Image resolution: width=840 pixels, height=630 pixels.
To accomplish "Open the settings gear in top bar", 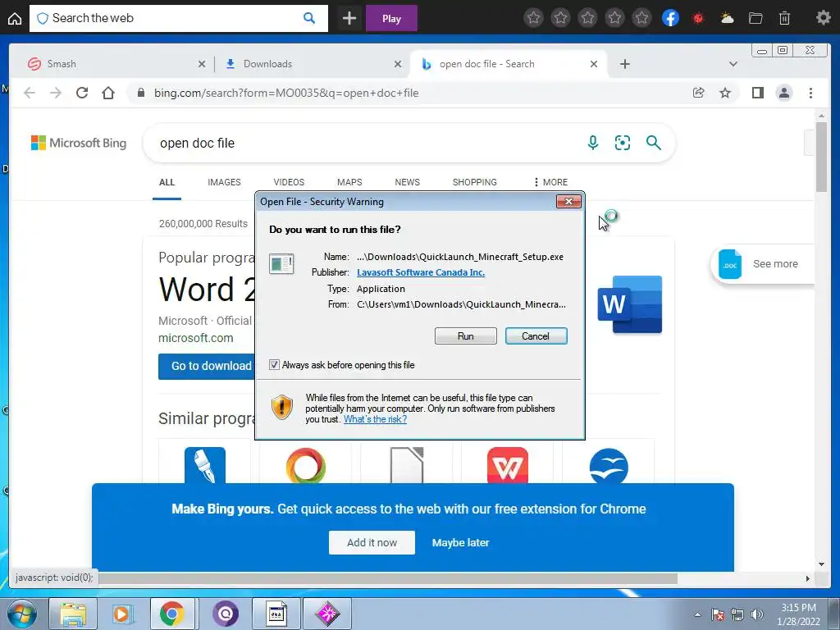I will (x=823, y=18).
